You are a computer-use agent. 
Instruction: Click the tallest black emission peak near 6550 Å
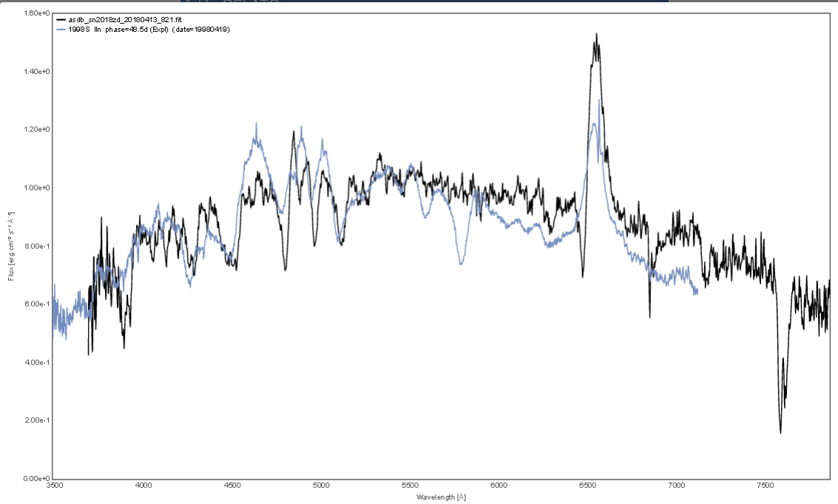tap(596, 35)
